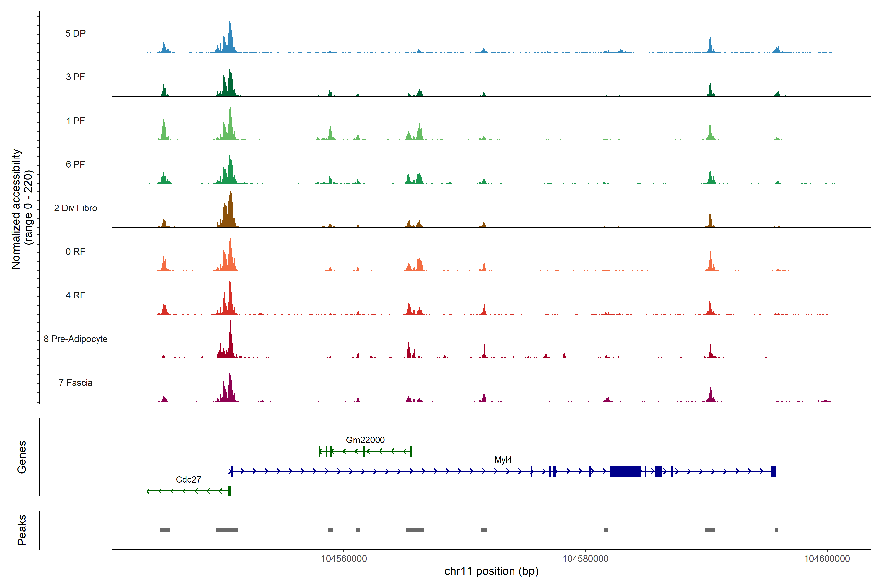The height and width of the screenshot is (588, 882).
Task: Click the Gm22000 gene label
Action: coord(365,440)
